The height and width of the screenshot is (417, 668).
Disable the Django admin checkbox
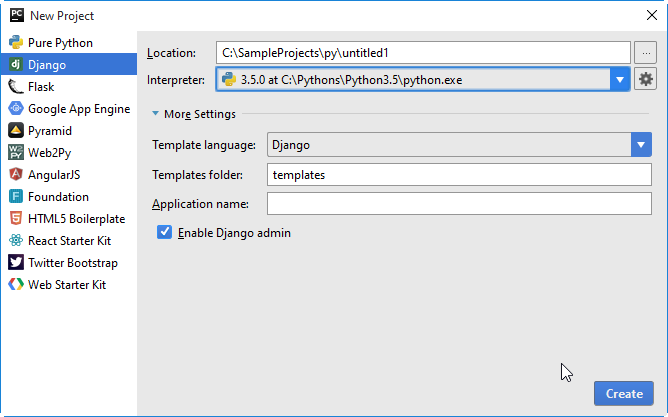(x=165, y=233)
